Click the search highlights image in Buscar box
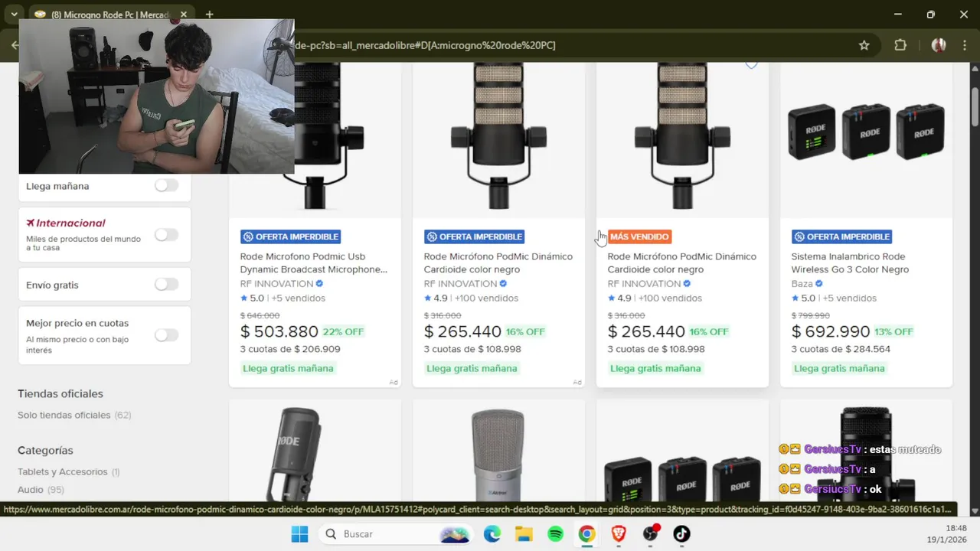The image size is (980, 551). 454,534
